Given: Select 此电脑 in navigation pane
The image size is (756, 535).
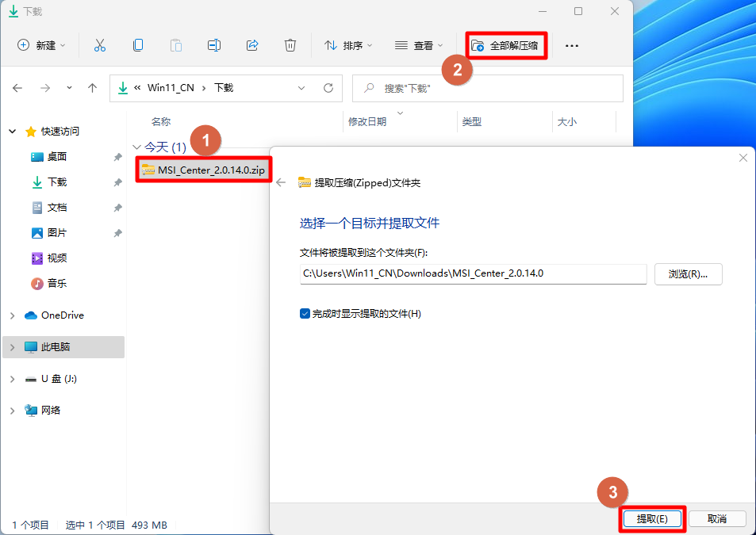Looking at the screenshot, I should tap(56, 347).
